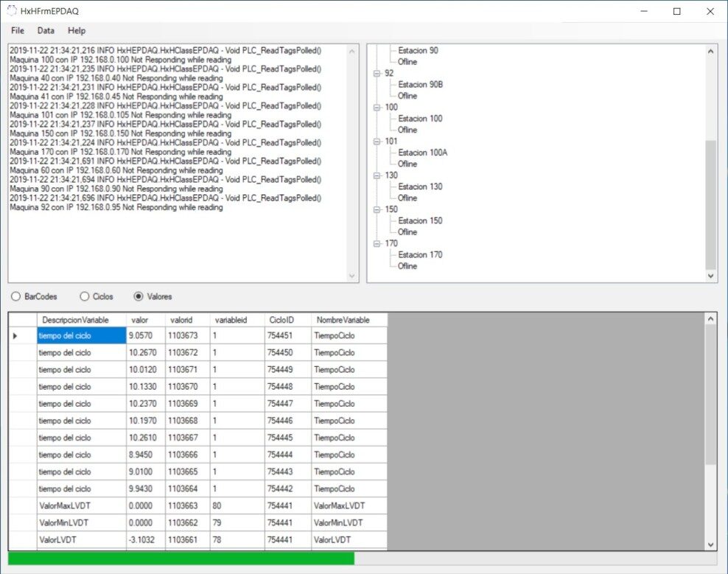The height and width of the screenshot is (574, 728).
Task: Select tree item Estacion 100A
Action: [422, 153]
